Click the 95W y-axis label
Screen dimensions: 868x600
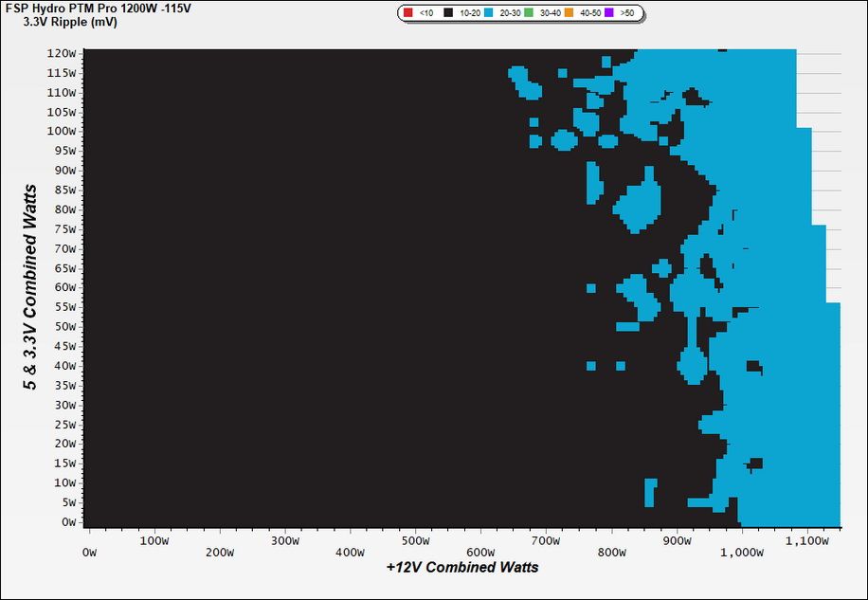coord(64,151)
